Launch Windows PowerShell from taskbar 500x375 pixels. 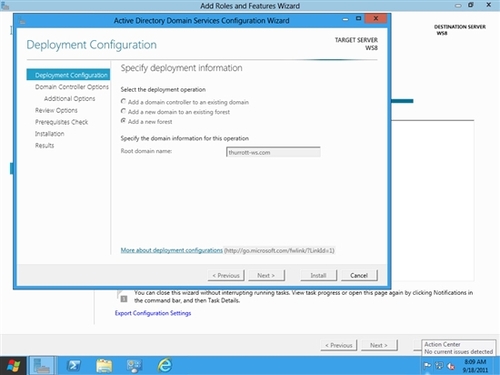(x=73, y=366)
